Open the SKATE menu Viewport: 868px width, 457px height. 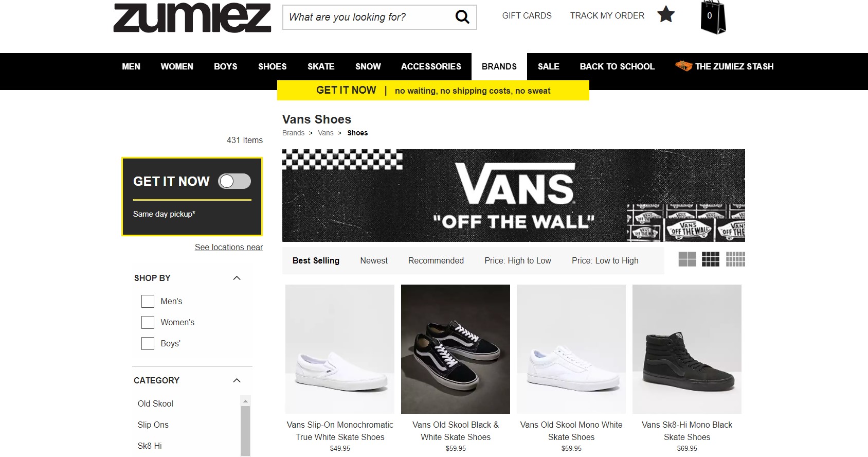pos(321,66)
